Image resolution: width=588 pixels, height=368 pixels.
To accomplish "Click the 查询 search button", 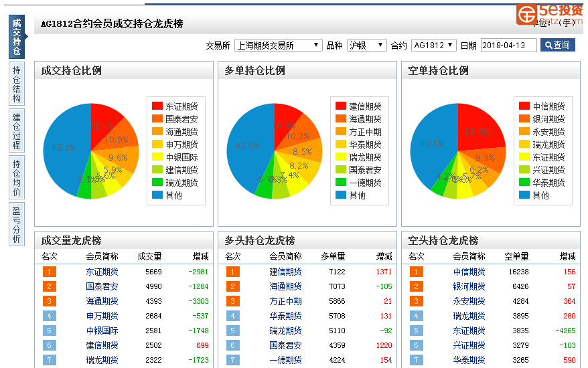I will [558, 45].
